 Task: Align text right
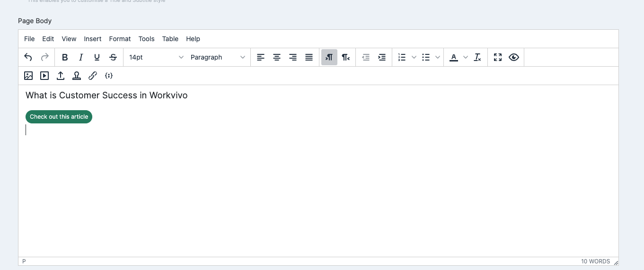click(293, 57)
